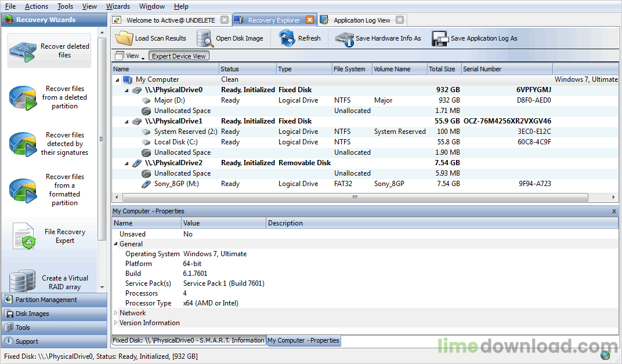Open the Wizards menu

pos(118,6)
